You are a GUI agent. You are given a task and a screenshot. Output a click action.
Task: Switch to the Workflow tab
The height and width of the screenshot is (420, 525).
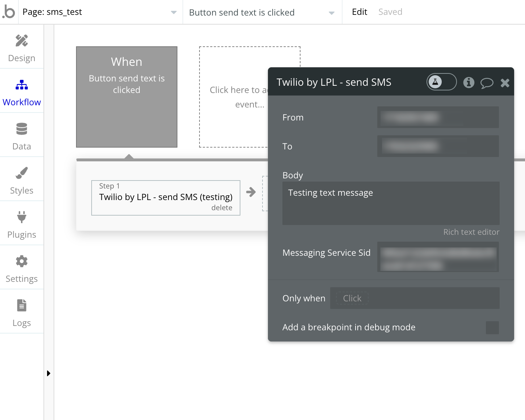click(x=22, y=92)
